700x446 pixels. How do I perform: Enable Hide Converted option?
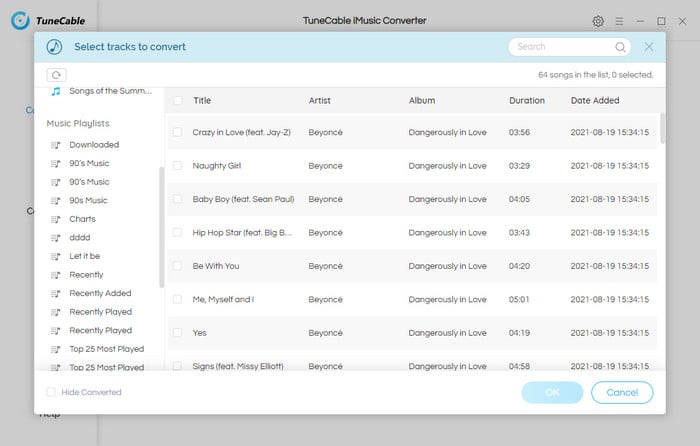51,392
